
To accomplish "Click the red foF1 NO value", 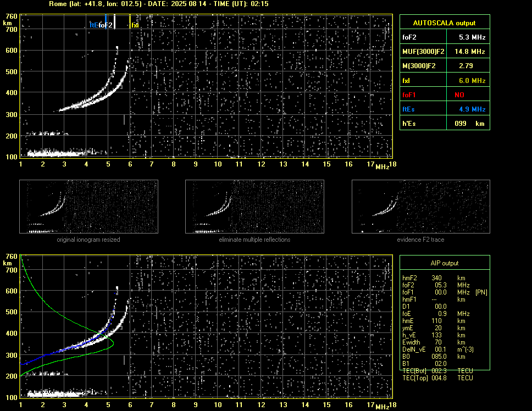I will tap(459, 95).
